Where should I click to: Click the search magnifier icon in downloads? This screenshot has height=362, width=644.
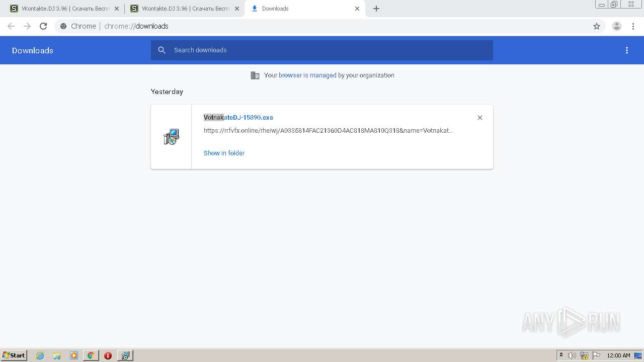click(162, 50)
